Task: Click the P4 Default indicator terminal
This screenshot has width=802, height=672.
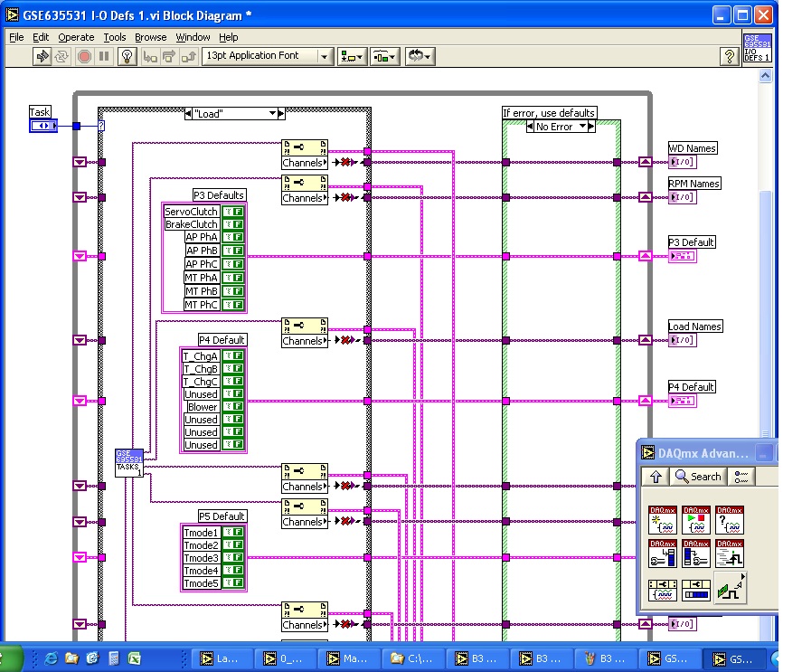Action: coord(683,401)
